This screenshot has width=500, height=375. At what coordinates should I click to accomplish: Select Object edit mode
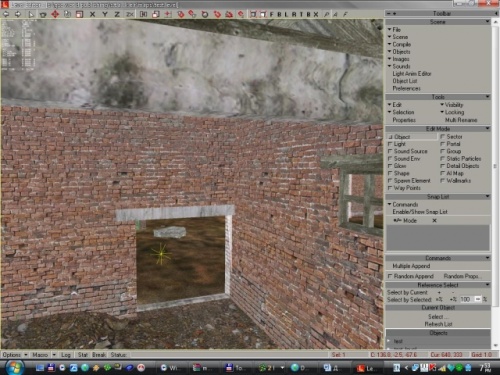point(412,137)
